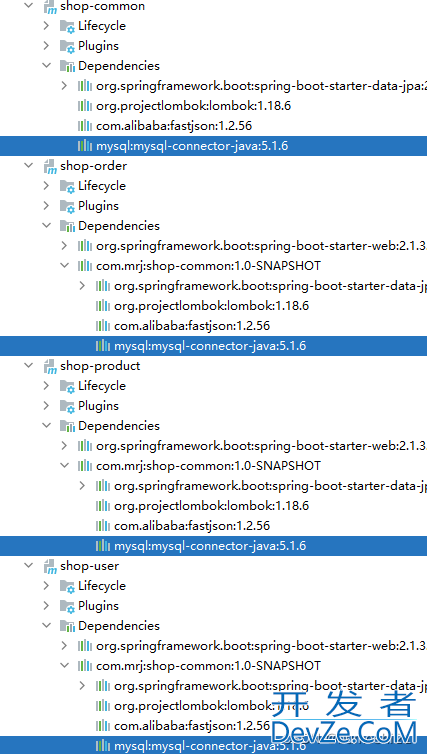Click Dependencies folder icon under shop-product
Screen dimensions: 427x754
pos(67,426)
